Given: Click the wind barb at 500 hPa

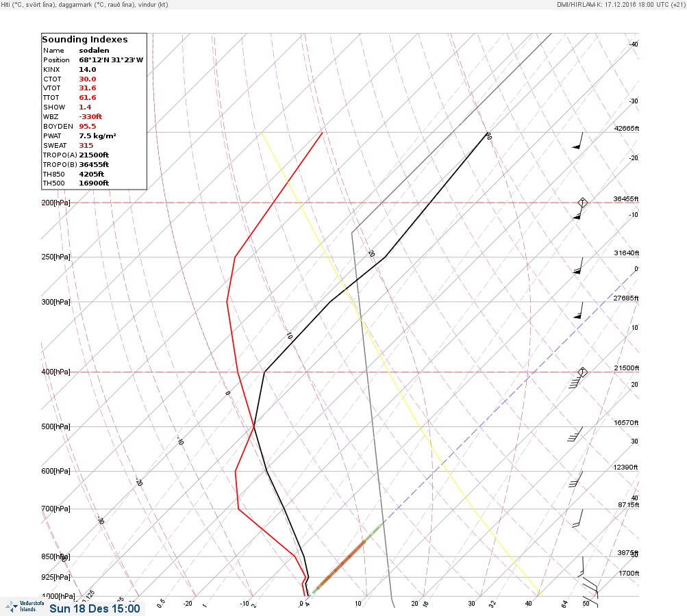Looking at the screenshot, I should (x=575, y=434).
